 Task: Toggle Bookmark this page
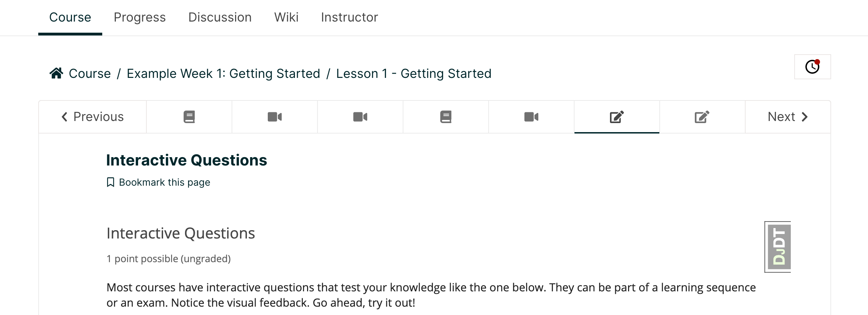[x=159, y=182]
